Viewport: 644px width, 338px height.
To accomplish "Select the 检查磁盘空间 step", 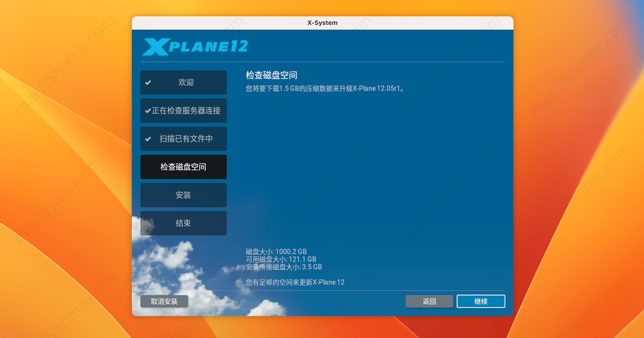I will [183, 167].
